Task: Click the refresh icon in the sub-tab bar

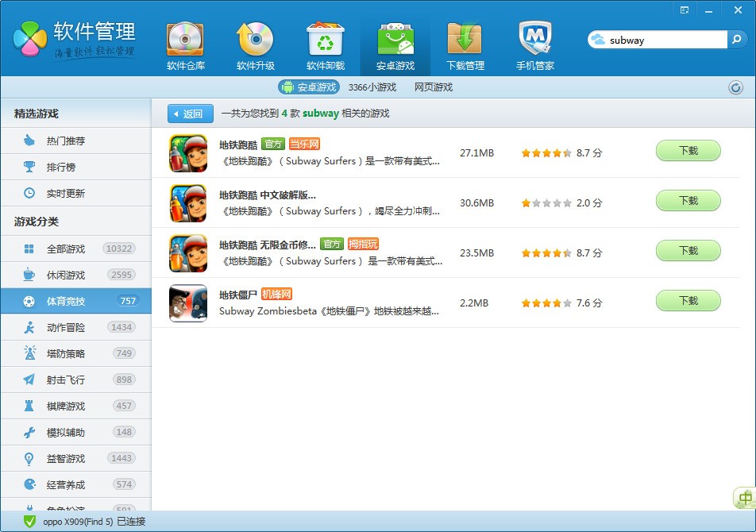Action: 735,87
